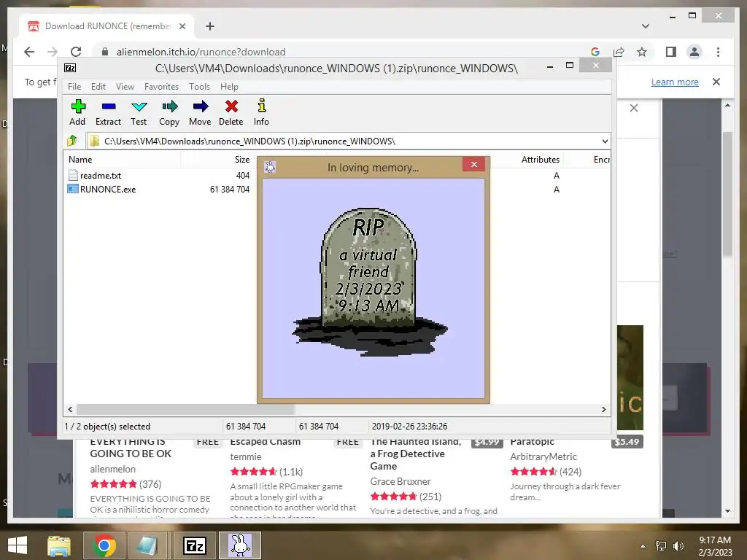Viewport: 747px width, 560px height.
Task: Click 7-Zip scrollbar right arrow
Action: coord(603,410)
